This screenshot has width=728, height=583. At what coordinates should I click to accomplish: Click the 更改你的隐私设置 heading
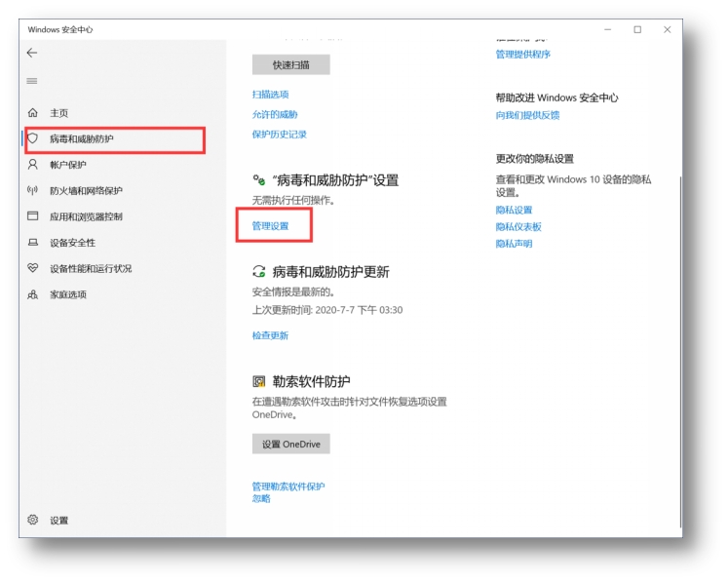[535, 159]
